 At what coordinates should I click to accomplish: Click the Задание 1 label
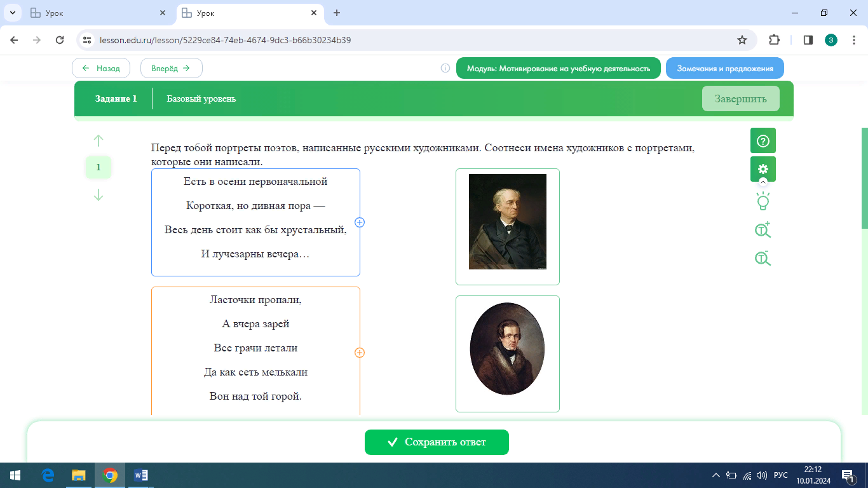point(116,98)
